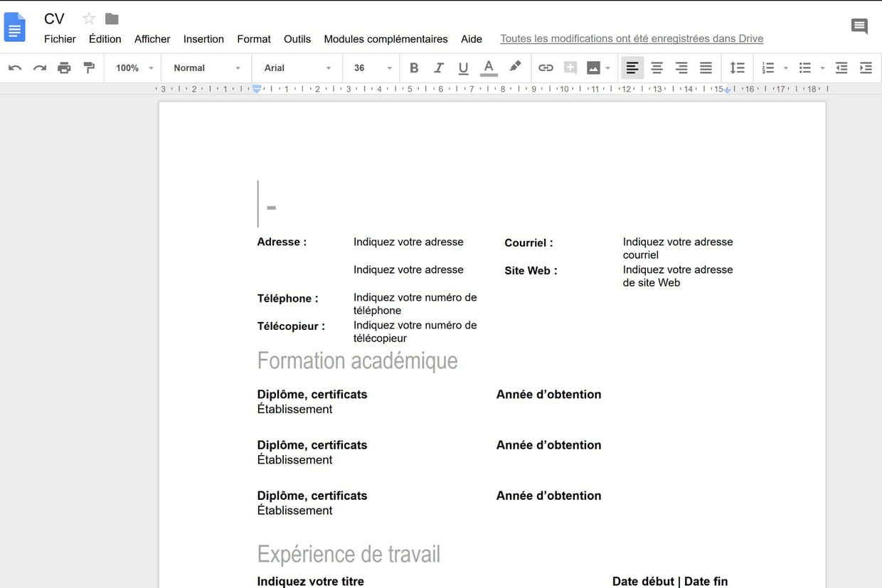Open the 100% zoom dropdown
Viewport: 882px width, 588px height.
tap(134, 68)
